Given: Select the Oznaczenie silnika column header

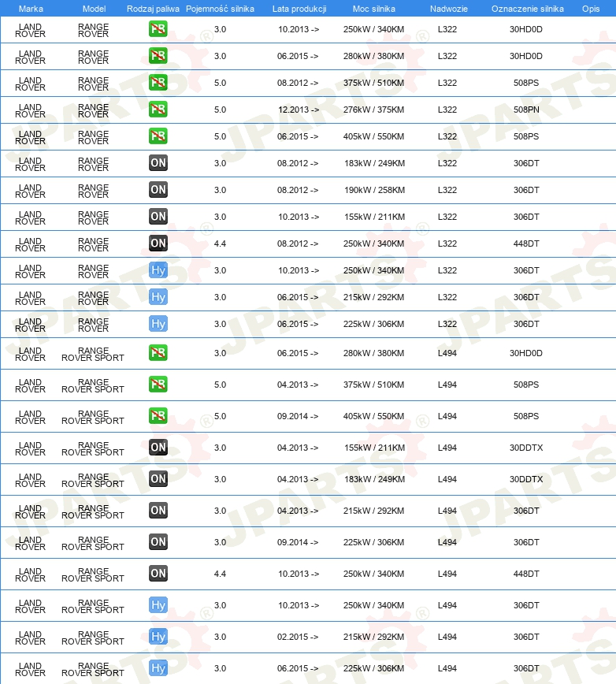Looking at the screenshot, I should point(527,8).
